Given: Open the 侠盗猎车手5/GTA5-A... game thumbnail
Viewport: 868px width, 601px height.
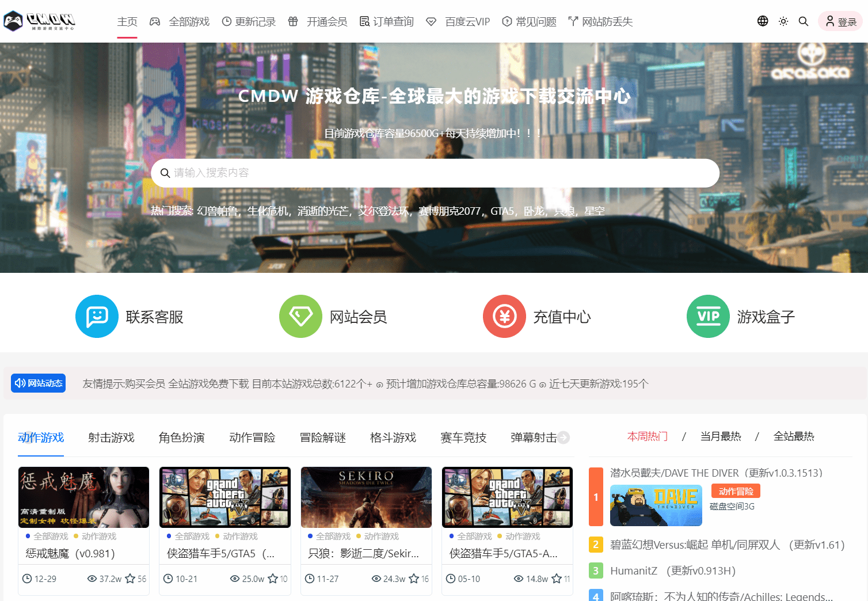Looking at the screenshot, I should tap(508, 497).
